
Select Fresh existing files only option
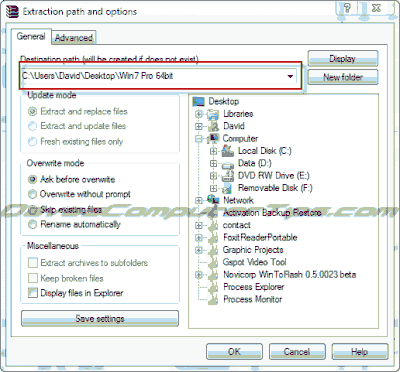32,142
